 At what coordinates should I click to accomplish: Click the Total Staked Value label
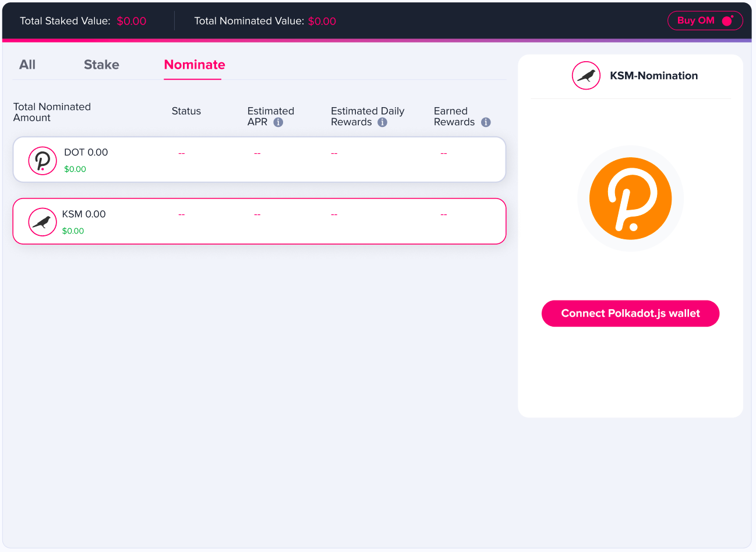pos(65,21)
